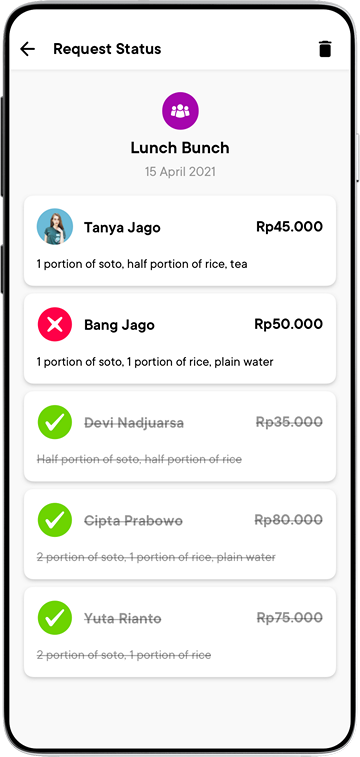Open the Yuta Rianto request card
360x757 pixels.
(x=180, y=632)
